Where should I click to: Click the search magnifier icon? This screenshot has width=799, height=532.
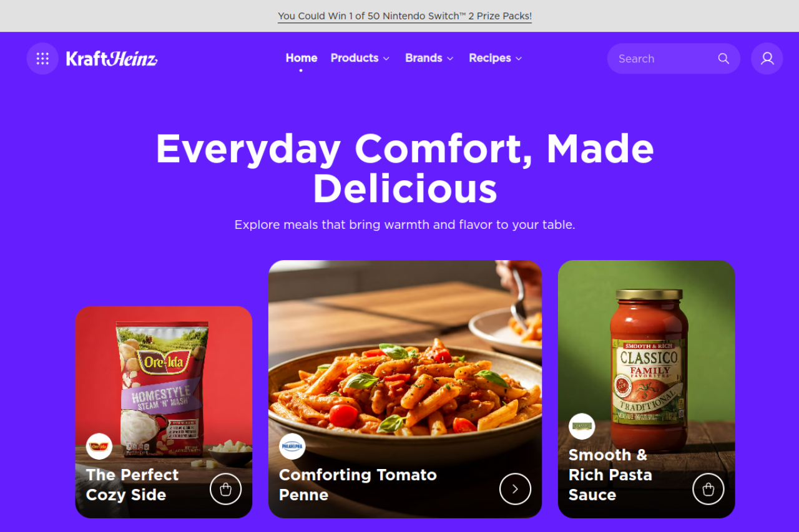[723, 59]
